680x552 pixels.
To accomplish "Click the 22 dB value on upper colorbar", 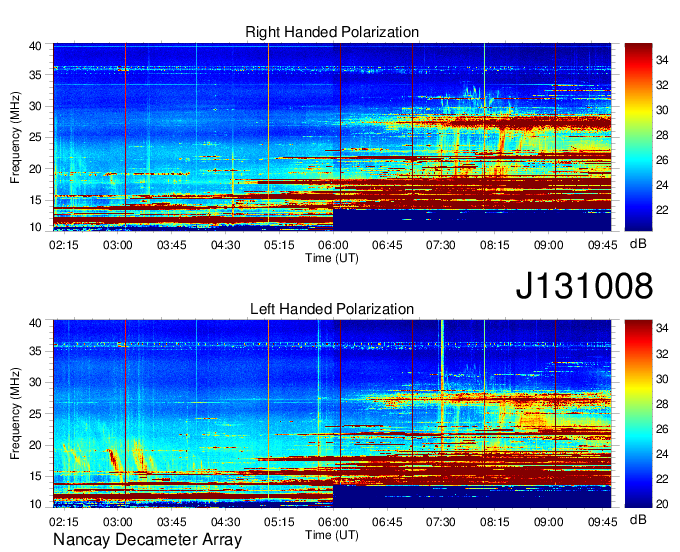I will (x=662, y=210).
